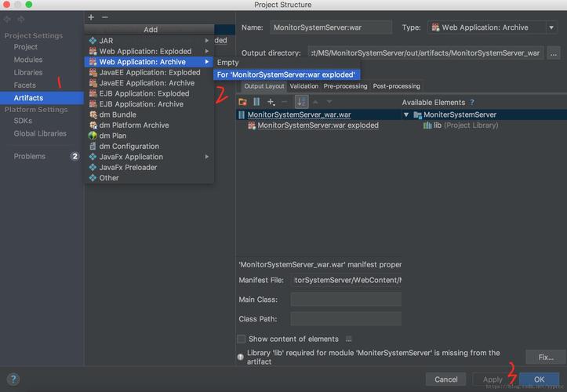Select JavaEE Application: Exploded
The image size is (567, 392).
(x=149, y=72)
